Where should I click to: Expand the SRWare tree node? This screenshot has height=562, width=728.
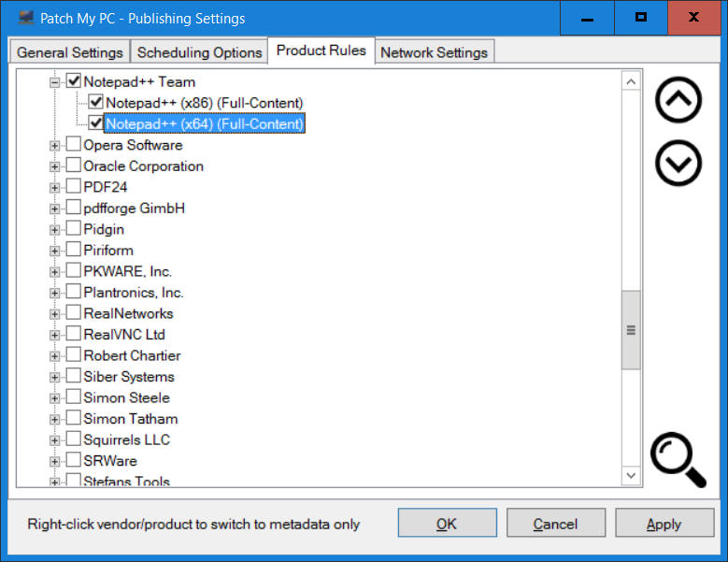click(x=55, y=462)
